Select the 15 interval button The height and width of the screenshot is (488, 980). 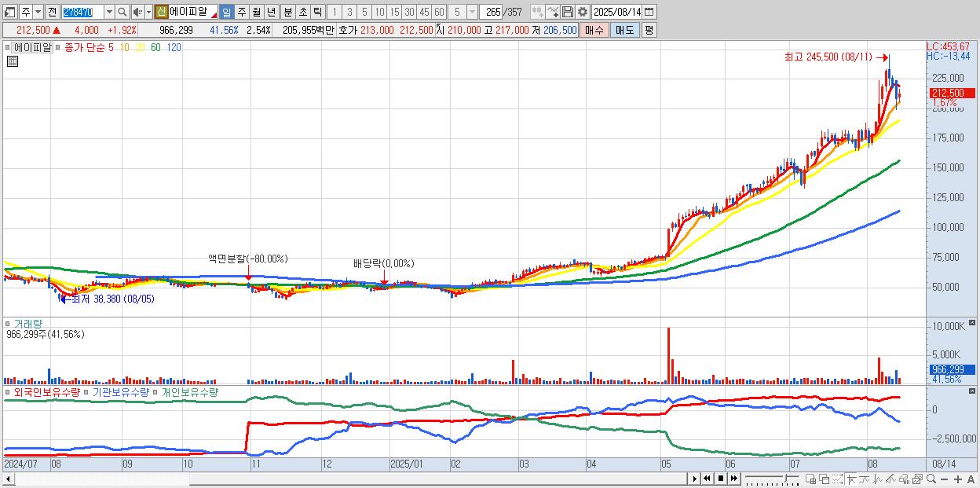[394, 12]
